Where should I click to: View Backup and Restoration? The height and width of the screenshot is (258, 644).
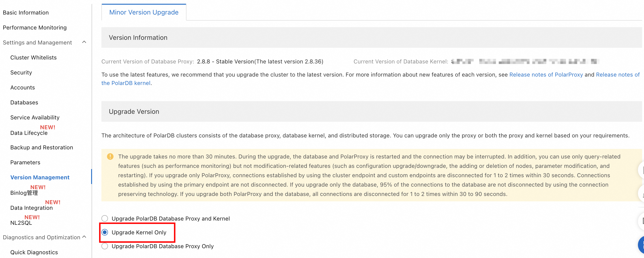pos(42,147)
